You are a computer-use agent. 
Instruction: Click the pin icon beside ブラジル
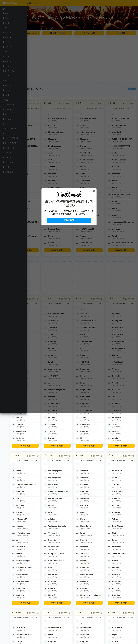pos(3,153)
